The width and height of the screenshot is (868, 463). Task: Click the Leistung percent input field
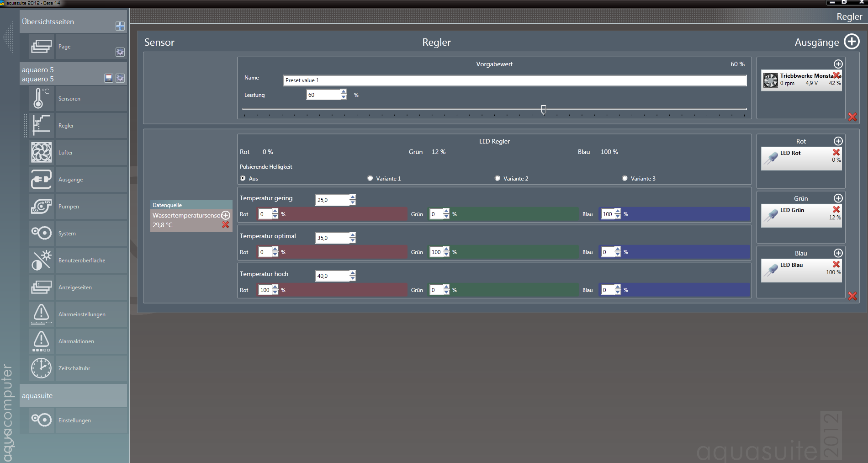click(x=323, y=95)
